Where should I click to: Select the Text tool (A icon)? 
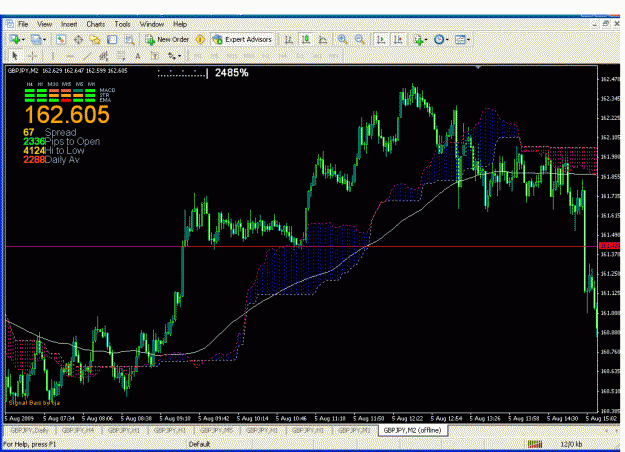(138, 56)
